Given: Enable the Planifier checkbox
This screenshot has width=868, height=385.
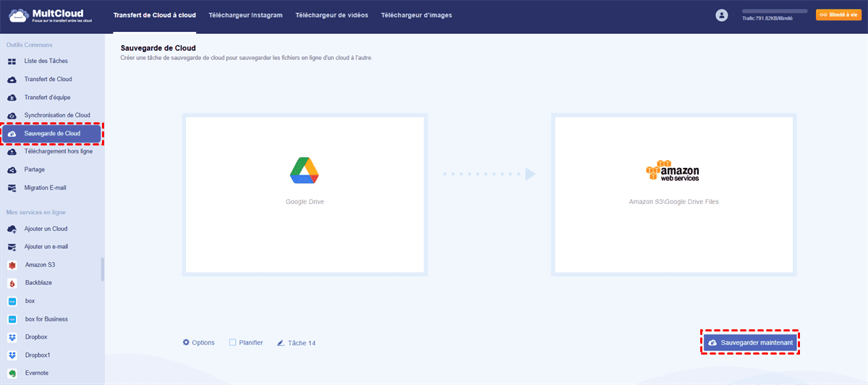Looking at the screenshot, I should [232, 342].
